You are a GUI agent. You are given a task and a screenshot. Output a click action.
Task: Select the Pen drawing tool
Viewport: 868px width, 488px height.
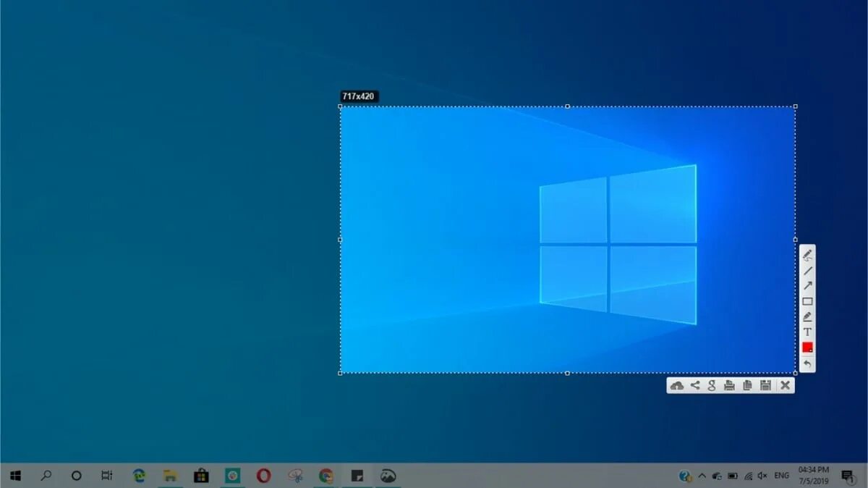(x=807, y=255)
